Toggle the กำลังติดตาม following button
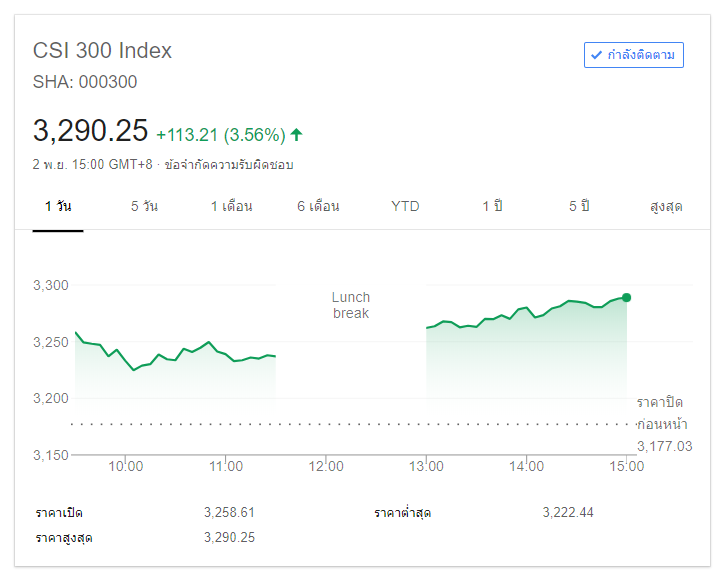725x583 pixels. [x=634, y=55]
